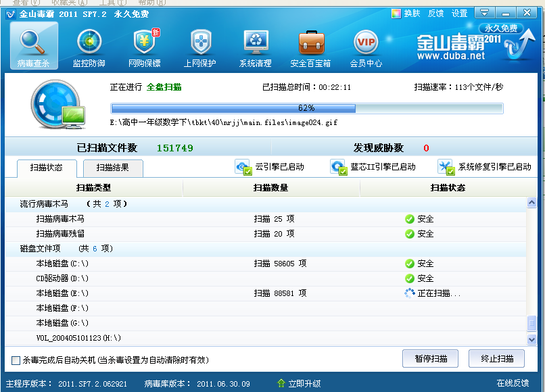Switch to the 扫描结果 scan results tab
This screenshot has width=545, height=392.
click(x=111, y=168)
